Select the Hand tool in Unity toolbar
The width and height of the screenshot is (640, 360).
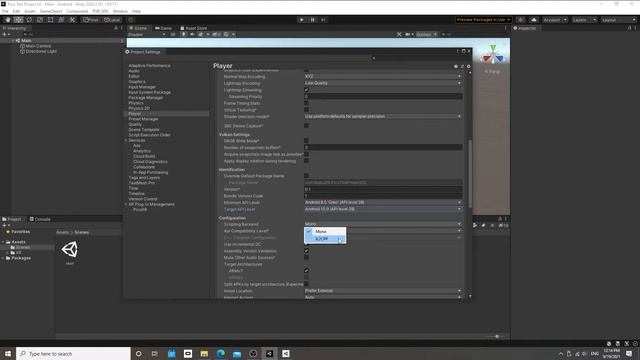click(x=8, y=20)
